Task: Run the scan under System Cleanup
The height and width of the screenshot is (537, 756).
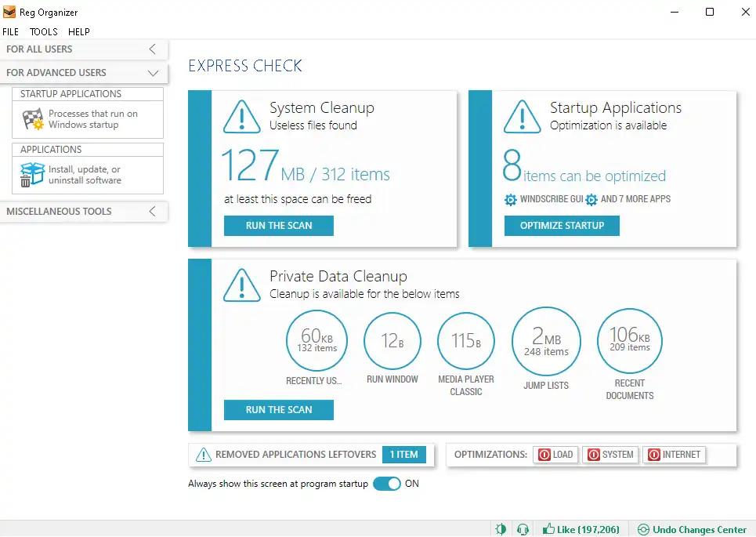Action: 279,226
